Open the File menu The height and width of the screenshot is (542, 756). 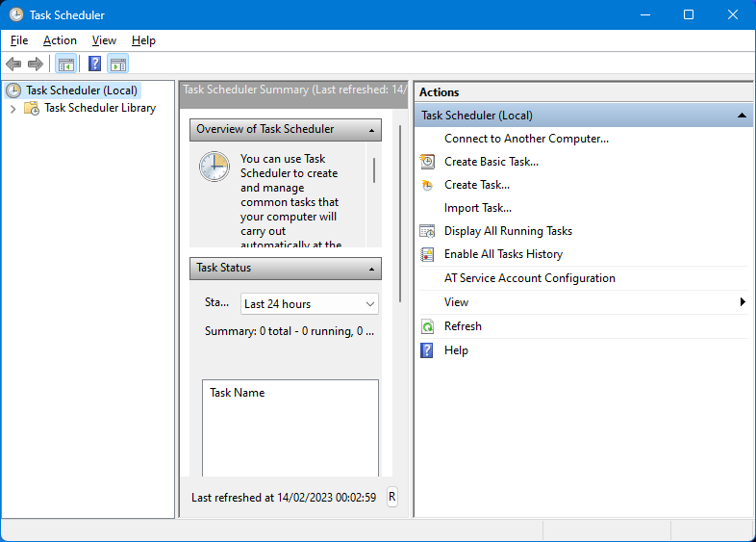19,40
